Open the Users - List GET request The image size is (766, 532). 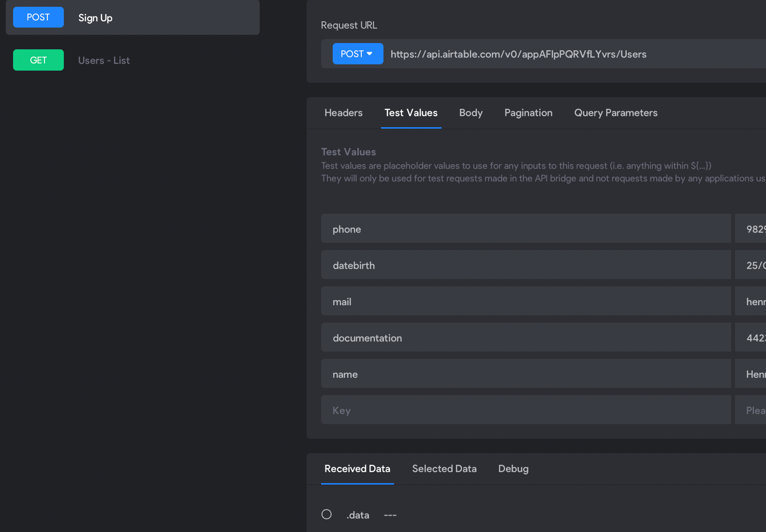pos(103,60)
